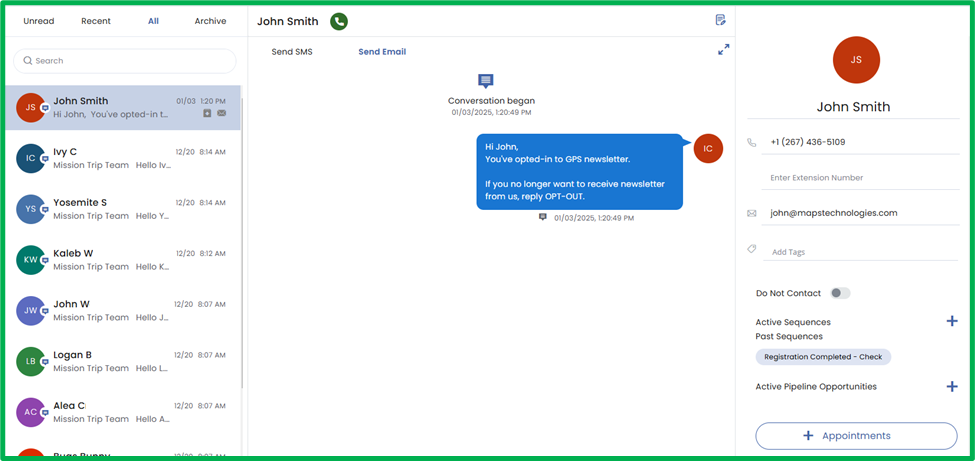This screenshot has height=461, width=975.
Task: Click the message timestamp below the bubble
Action: point(594,218)
